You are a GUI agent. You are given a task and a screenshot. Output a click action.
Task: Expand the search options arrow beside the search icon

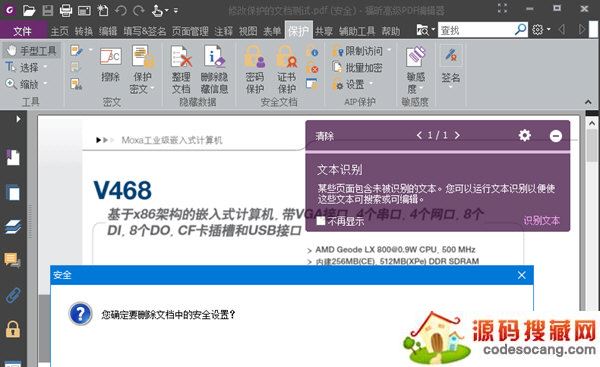[x=433, y=29]
